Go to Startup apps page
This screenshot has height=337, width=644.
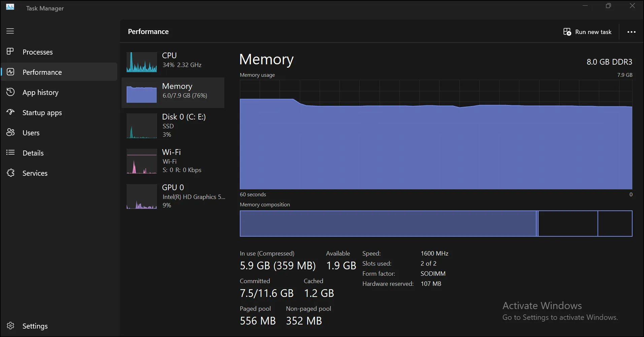[x=59, y=112]
